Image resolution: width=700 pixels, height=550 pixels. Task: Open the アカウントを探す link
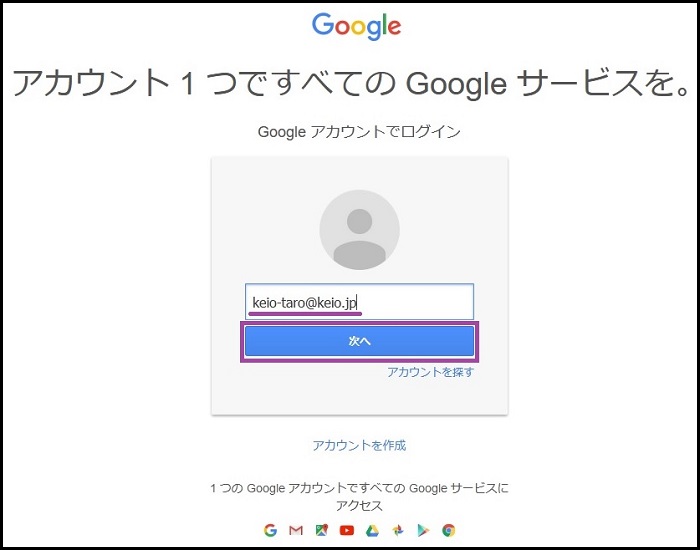430,372
